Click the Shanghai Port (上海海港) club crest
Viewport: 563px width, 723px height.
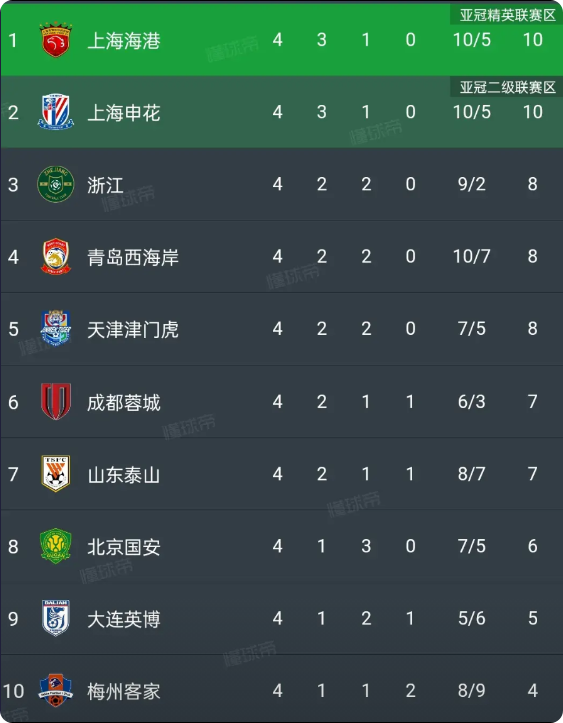(55, 40)
